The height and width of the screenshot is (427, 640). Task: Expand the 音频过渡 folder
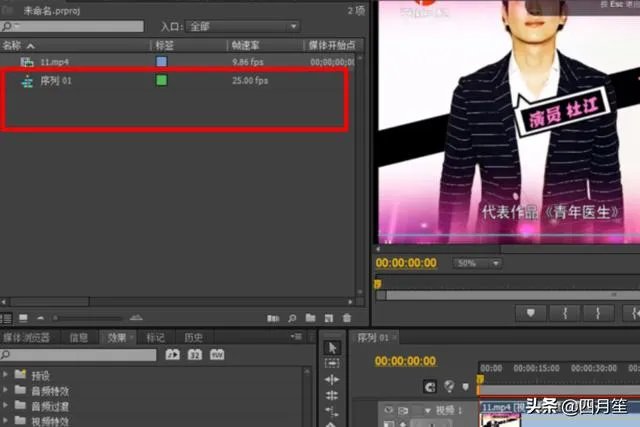[5, 405]
